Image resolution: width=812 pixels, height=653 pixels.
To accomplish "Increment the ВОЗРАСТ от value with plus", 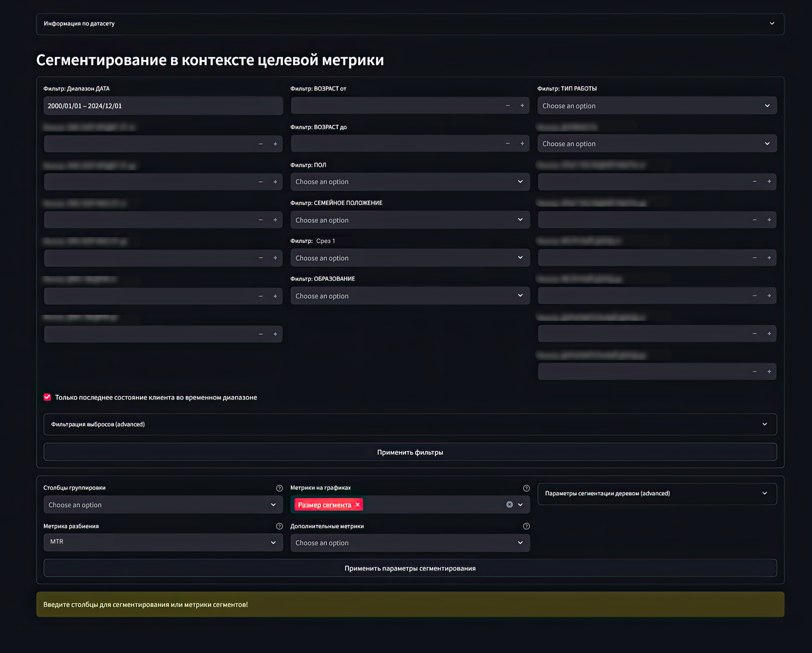I will (x=522, y=106).
